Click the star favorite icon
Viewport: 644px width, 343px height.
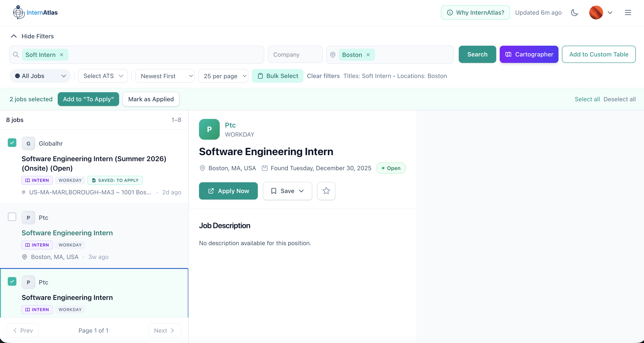(326, 191)
